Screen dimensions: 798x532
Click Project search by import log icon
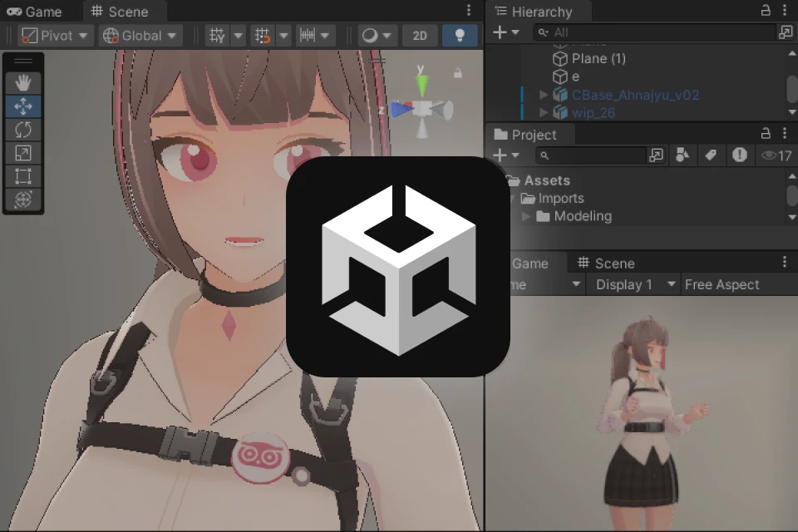coord(740,155)
